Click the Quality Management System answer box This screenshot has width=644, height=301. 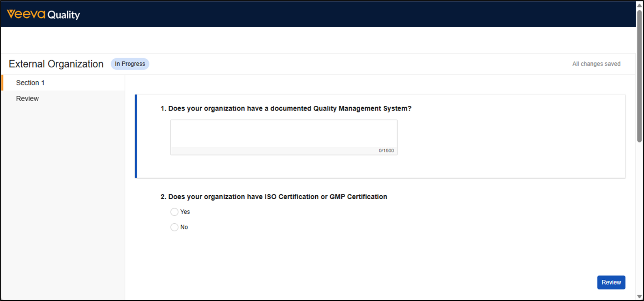[x=284, y=134]
